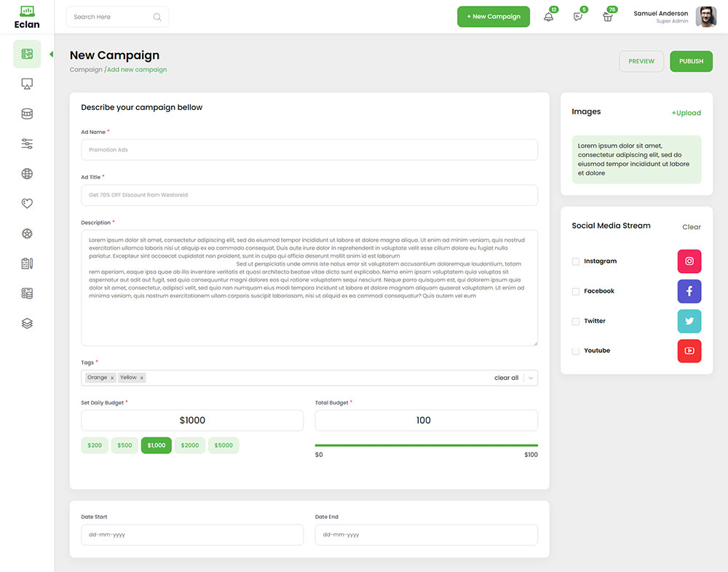This screenshot has height=572, width=728.
Task: Check the Facebook checkbox
Action: pos(576,291)
